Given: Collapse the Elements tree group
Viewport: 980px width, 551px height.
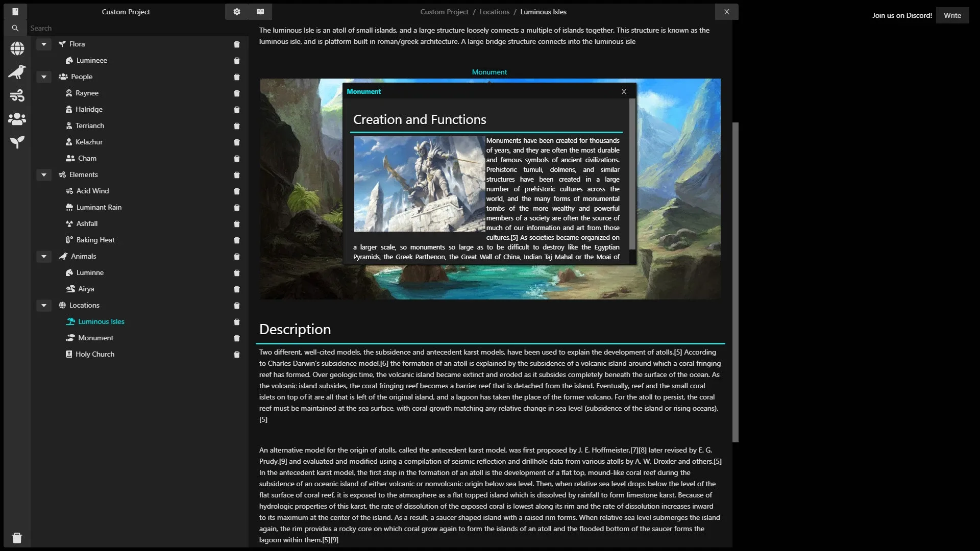Looking at the screenshot, I should pos(44,175).
